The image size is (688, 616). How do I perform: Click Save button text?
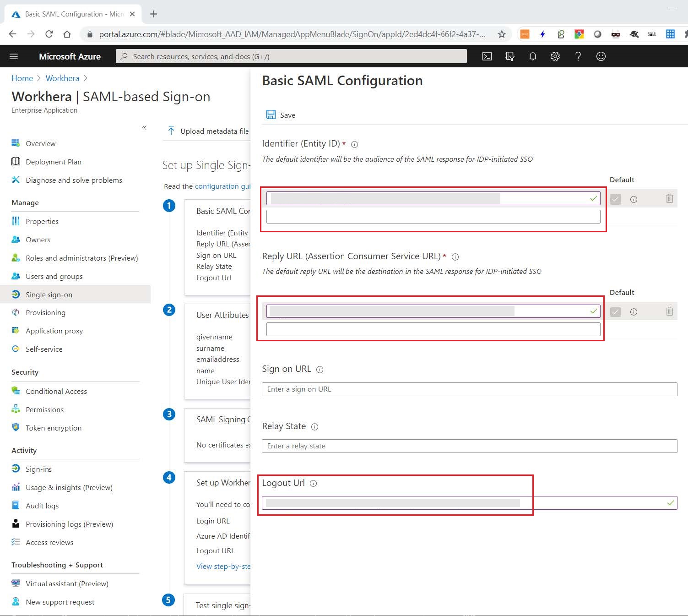287,115
